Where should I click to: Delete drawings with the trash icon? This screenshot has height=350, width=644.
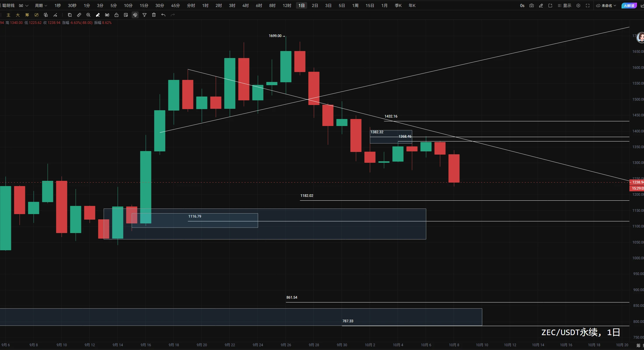[x=154, y=15]
